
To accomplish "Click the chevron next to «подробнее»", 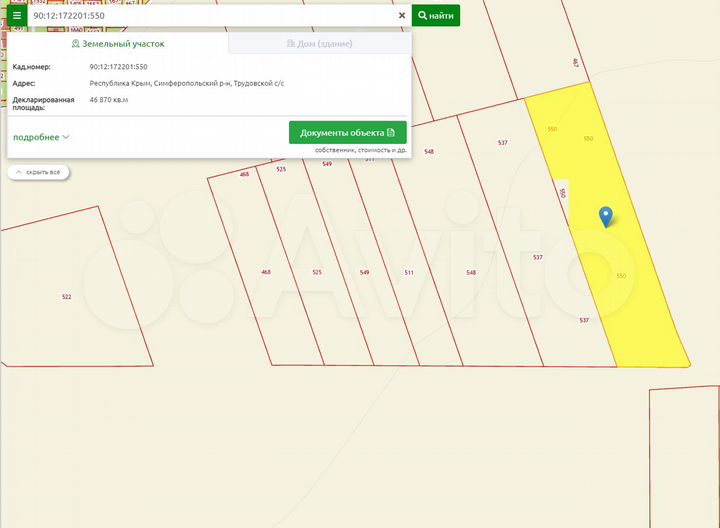I will coord(66,137).
